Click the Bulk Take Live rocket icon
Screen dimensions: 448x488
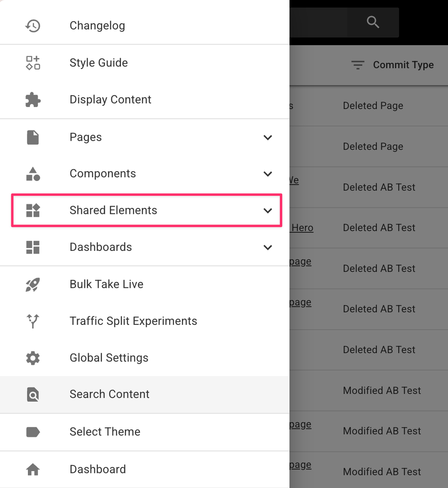pyautogui.click(x=33, y=284)
